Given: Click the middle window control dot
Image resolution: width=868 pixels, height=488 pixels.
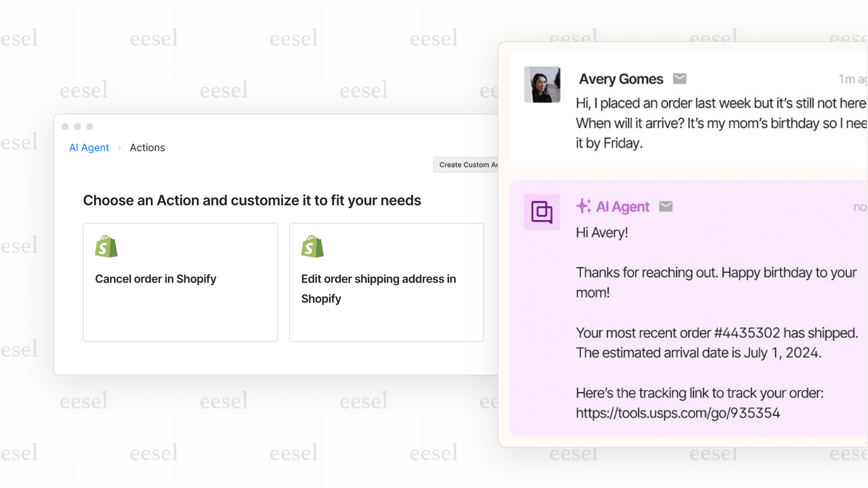Looking at the screenshot, I should tap(78, 126).
